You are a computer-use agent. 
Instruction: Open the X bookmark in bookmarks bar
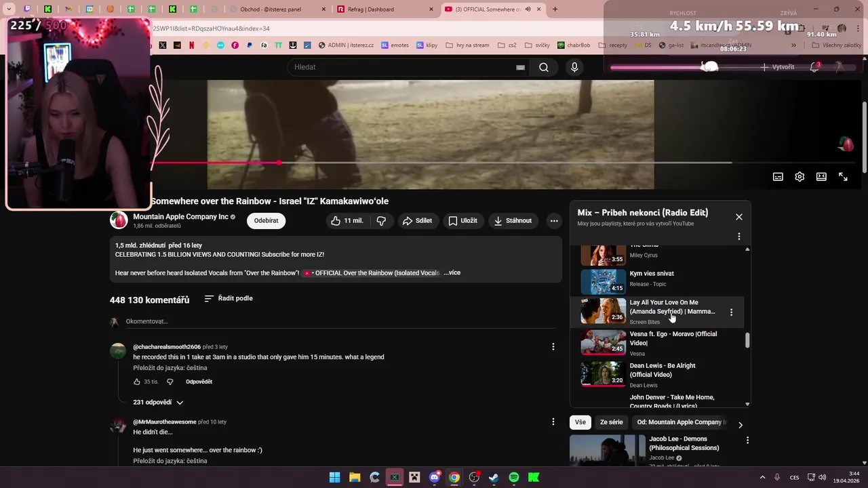[x=163, y=45]
